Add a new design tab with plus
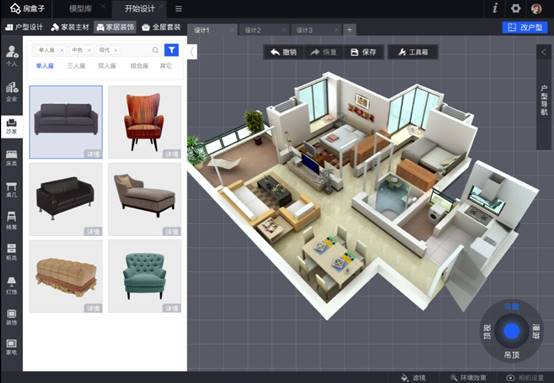Image resolution: width=554 pixels, height=383 pixels. [x=349, y=30]
